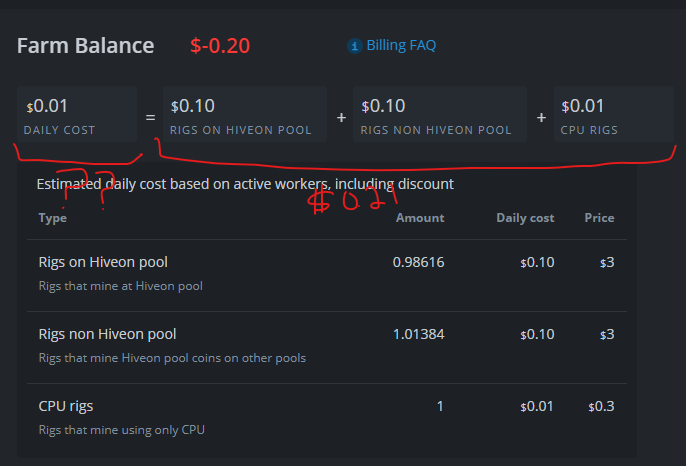Click the Type column header
Viewport: 686px width, 466px height.
coord(52,218)
